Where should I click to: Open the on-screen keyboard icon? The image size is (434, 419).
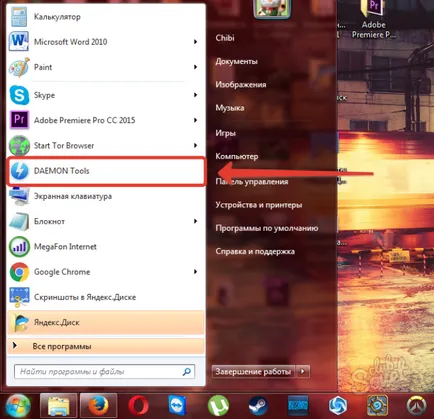point(19,196)
